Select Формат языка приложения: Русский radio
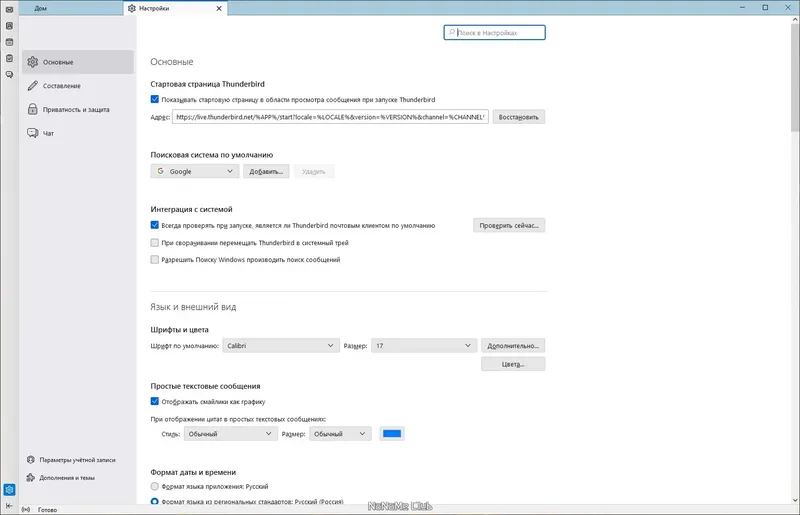800x515 pixels. click(155, 486)
